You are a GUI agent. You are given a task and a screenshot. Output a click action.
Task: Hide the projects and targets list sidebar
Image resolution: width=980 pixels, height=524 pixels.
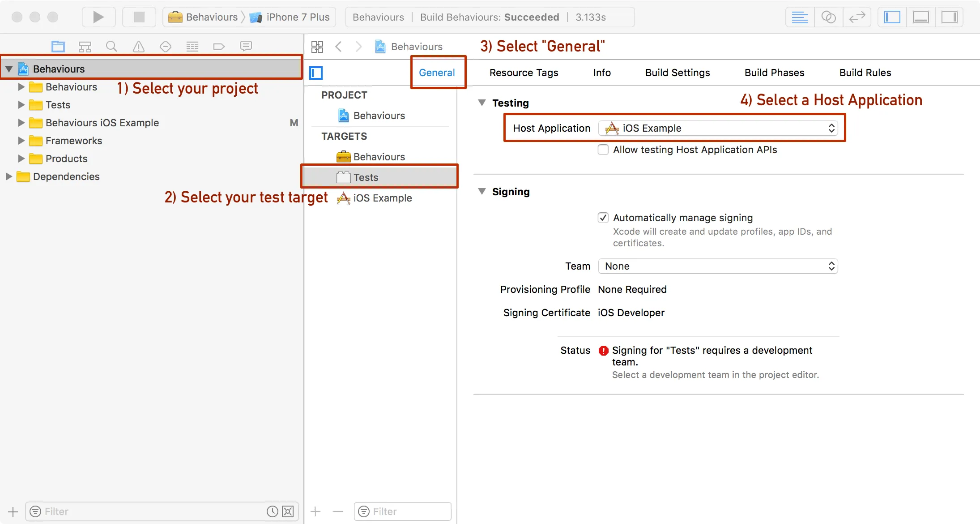[x=316, y=73]
